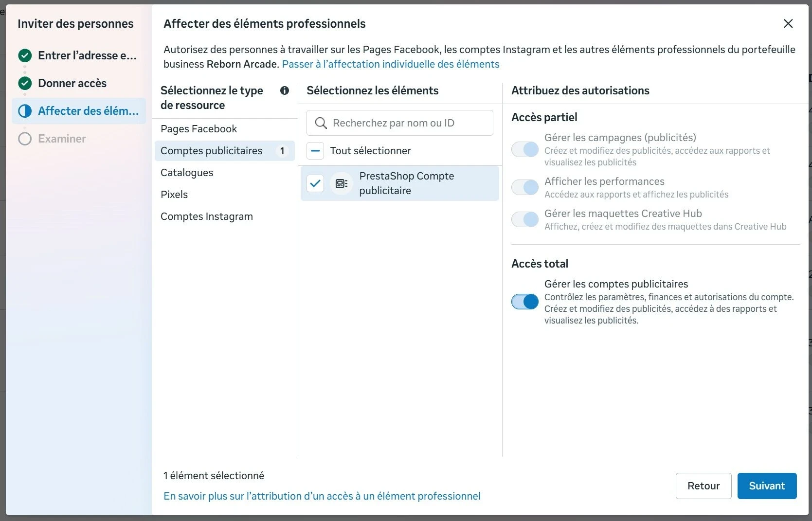Click the empty circle icon beside Examiner
The width and height of the screenshot is (812, 521).
tap(25, 139)
